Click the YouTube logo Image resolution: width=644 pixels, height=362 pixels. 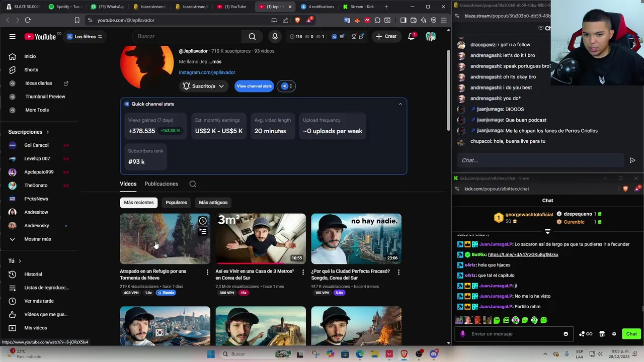pyautogui.click(x=40, y=36)
